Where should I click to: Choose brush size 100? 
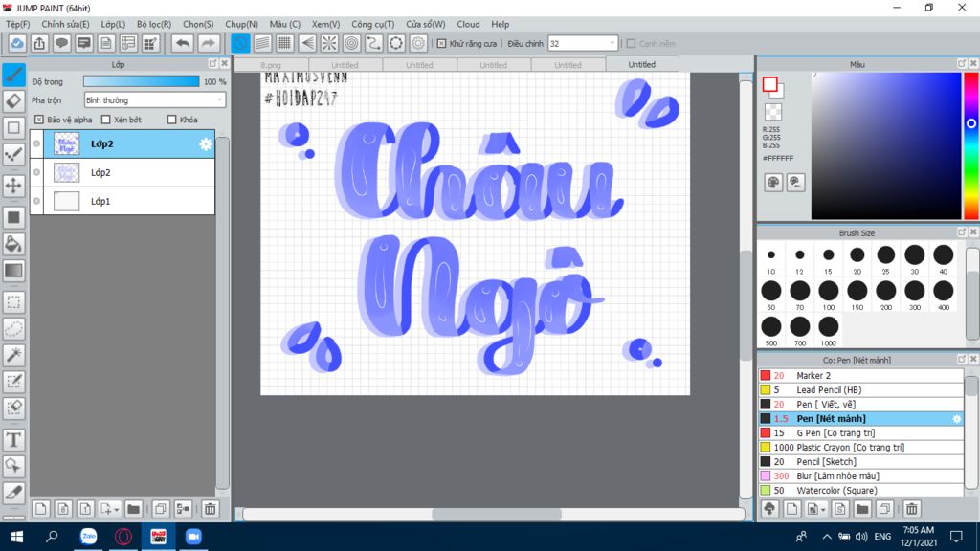(x=828, y=295)
